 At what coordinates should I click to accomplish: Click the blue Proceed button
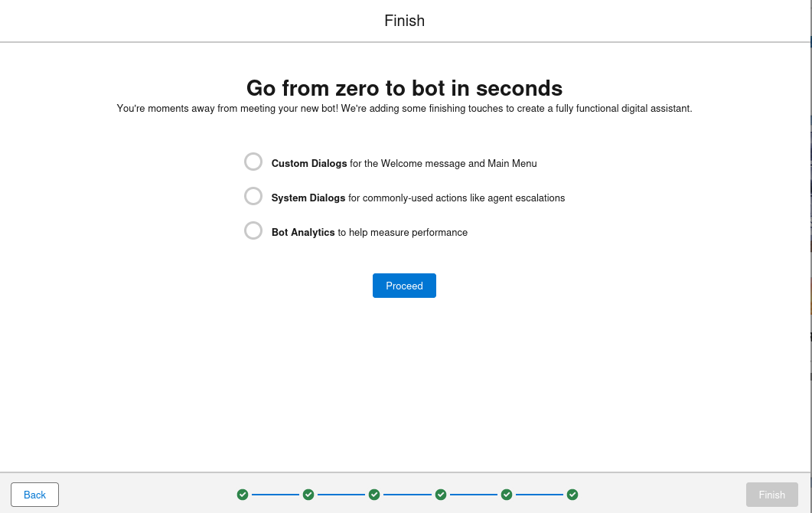coord(404,286)
